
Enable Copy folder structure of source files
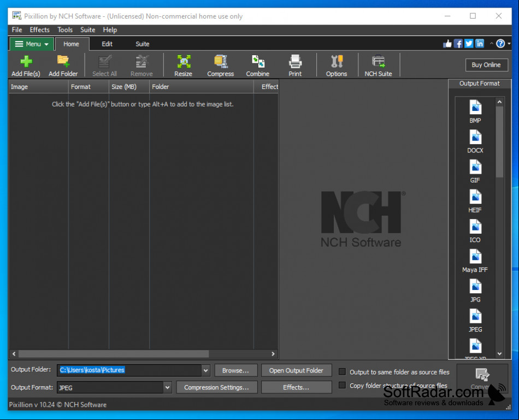tap(342, 385)
